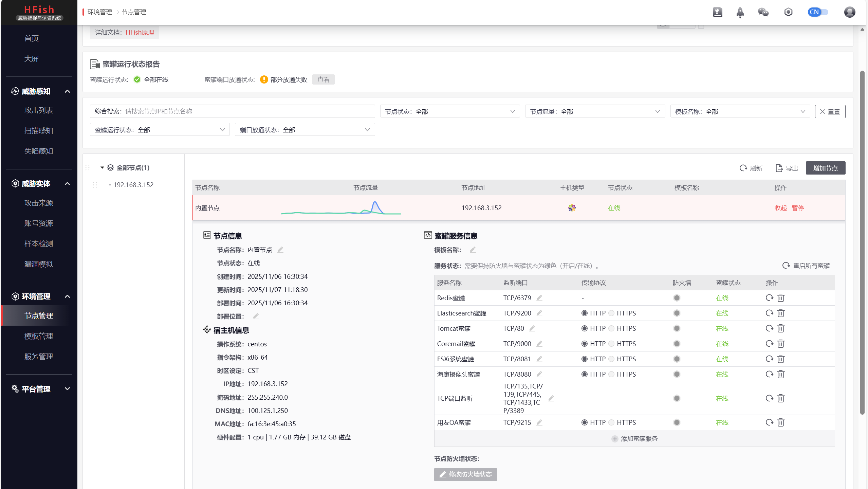Toggle the CN language switch
This screenshot has height=489, width=868.
[818, 12]
